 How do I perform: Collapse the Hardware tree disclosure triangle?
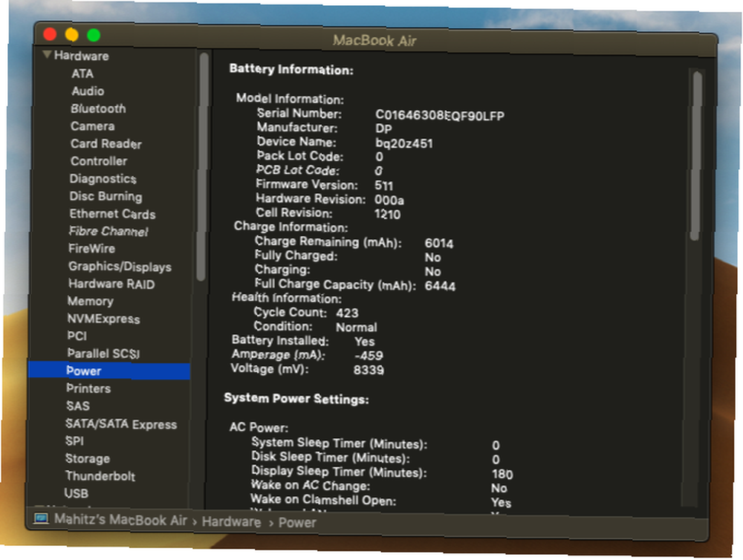47,55
